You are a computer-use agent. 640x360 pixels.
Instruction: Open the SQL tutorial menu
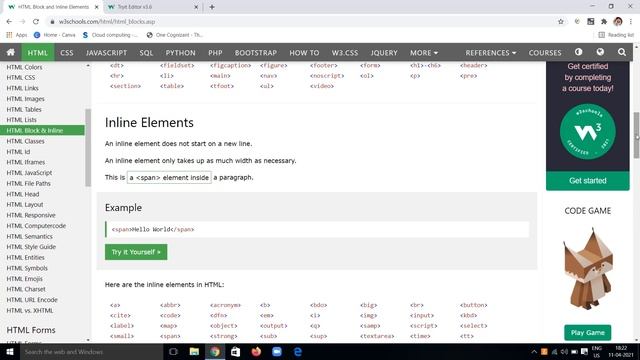(x=146, y=53)
